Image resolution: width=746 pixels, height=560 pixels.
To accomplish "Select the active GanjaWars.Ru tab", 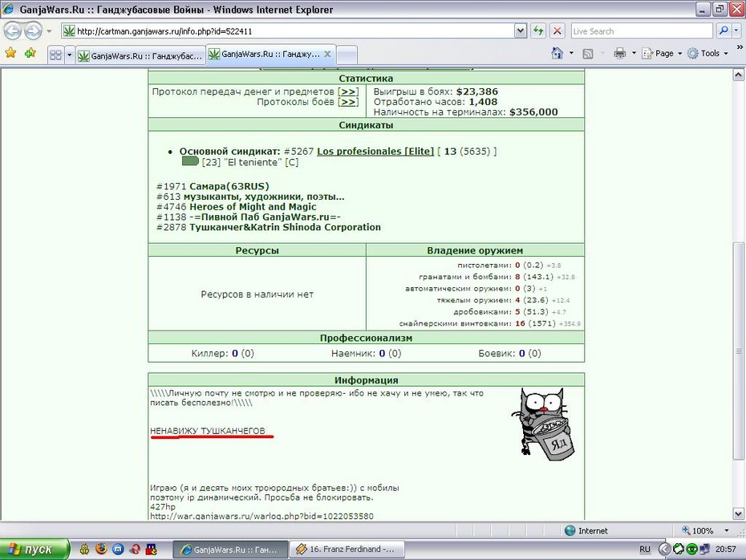I will click(x=266, y=55).
